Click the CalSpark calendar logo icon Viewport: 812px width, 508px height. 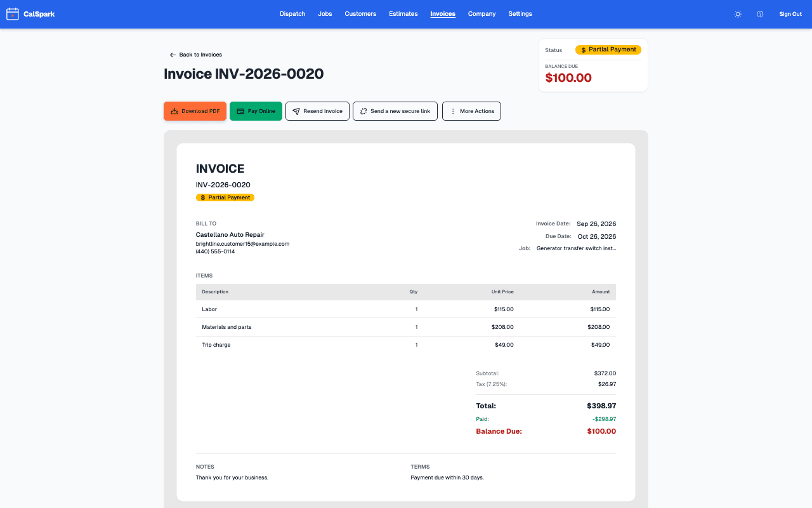tap(13, 14)
